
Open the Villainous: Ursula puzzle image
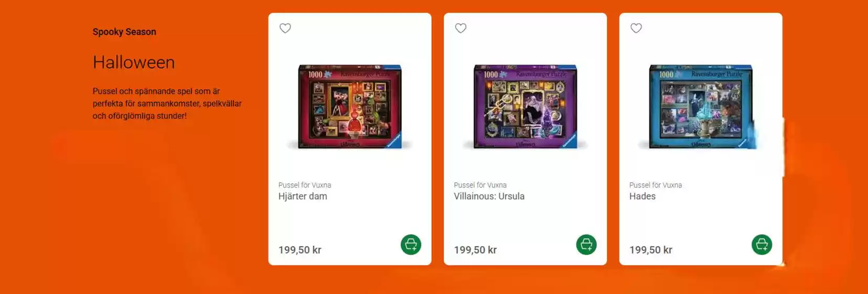pos(525,107)
